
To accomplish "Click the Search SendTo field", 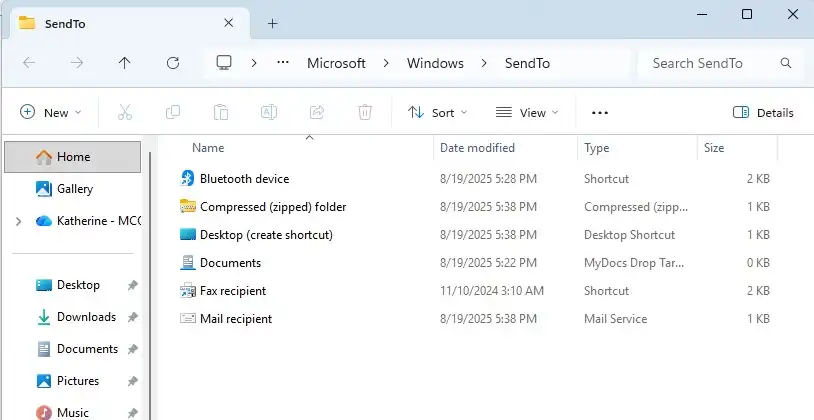I will (x=710, y=63).
